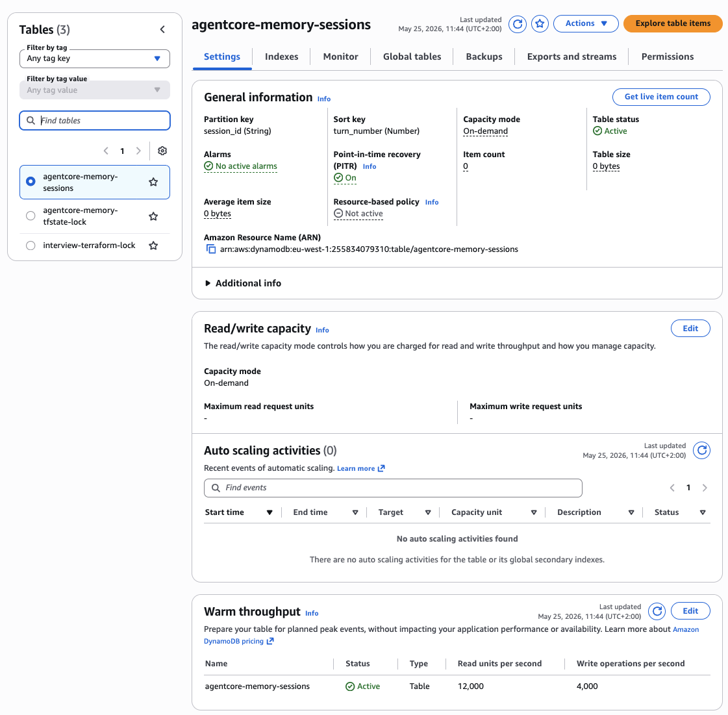This screenshot has height=715, width=728.
Task: Refresh warm throughput section
Action: pos(657,611)
